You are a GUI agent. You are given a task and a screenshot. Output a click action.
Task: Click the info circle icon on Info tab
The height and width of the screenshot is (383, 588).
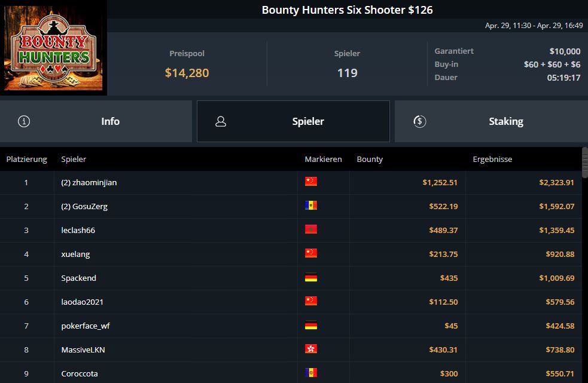pos(24,121)
